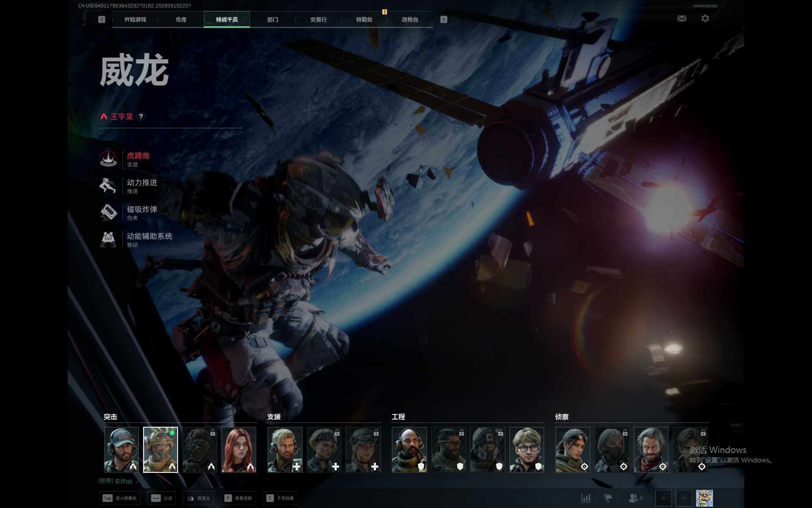
Task: Select the locked unmasked Recon operator
Action: pos(690,450)
